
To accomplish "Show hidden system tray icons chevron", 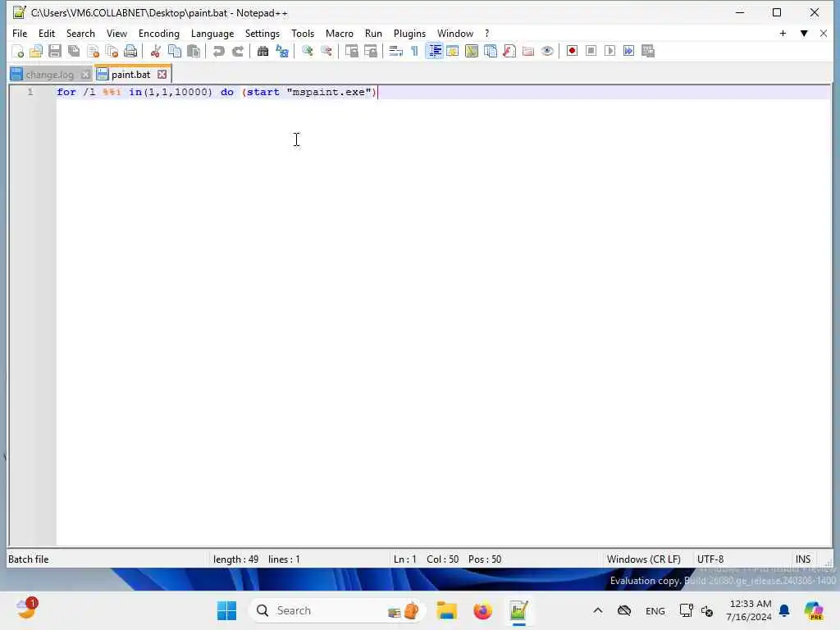I will click(x=598, y=610).
